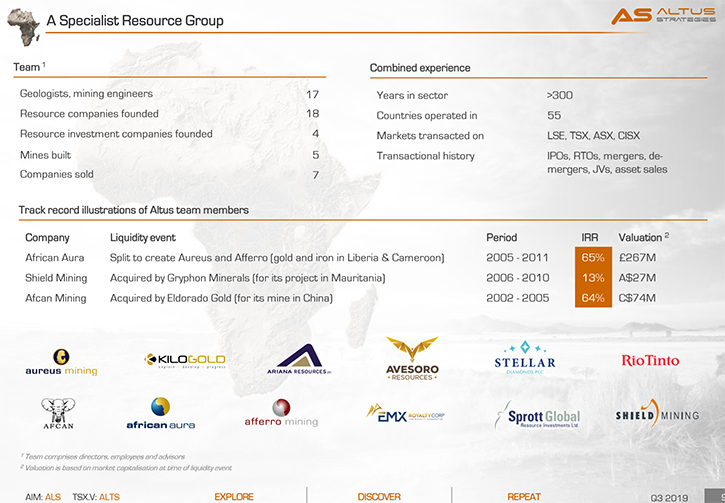The height and width of the screenshot is (503, 725).
Task: Click the Sprott Global logo
Action: (537, 415)
